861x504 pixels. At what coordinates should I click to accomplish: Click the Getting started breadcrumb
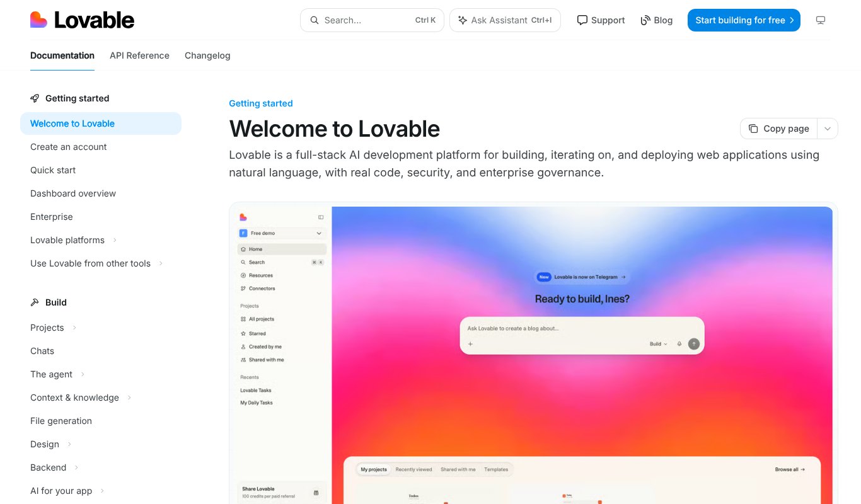[261, 103]
